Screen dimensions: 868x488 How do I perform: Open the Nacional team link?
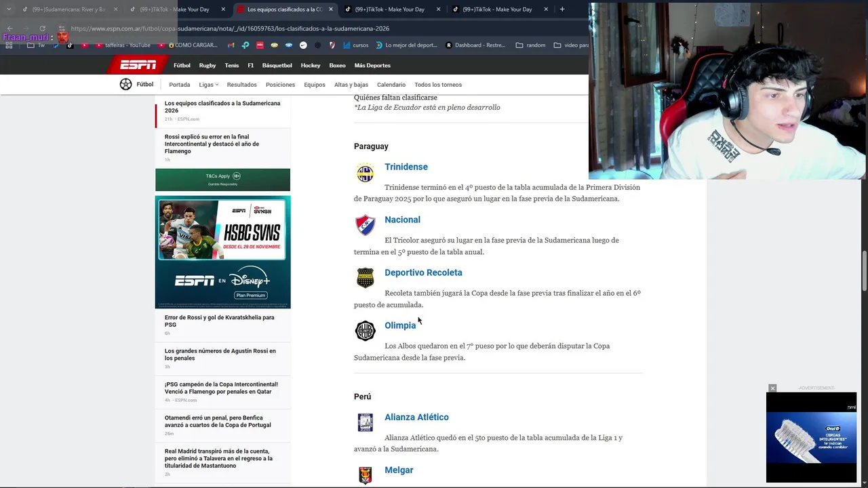click(402, 220)
